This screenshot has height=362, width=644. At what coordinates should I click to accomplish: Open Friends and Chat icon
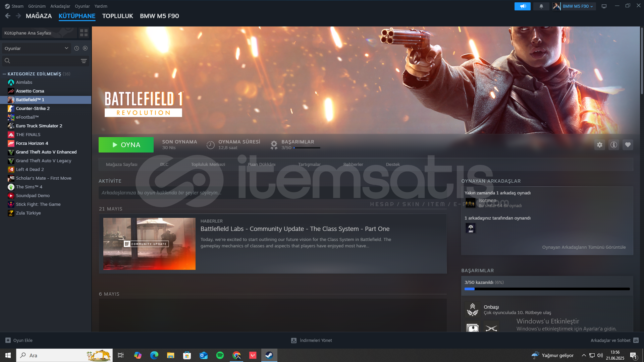636,340
